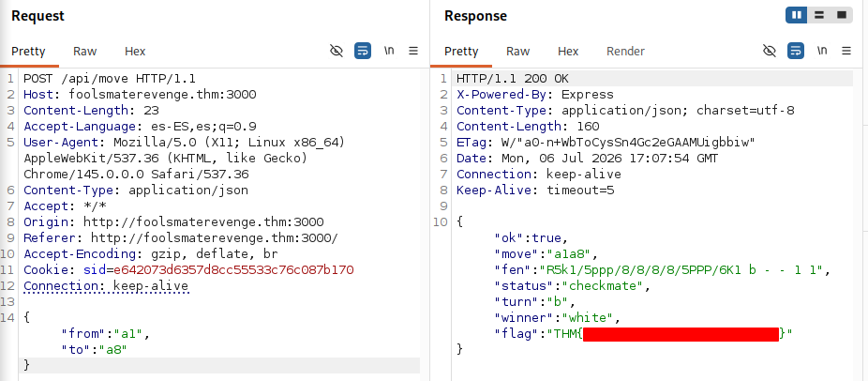The height and width of the screenshot is (381, 868).
Task: Select combined tabbed layout icon
Action: coord(842,15)
